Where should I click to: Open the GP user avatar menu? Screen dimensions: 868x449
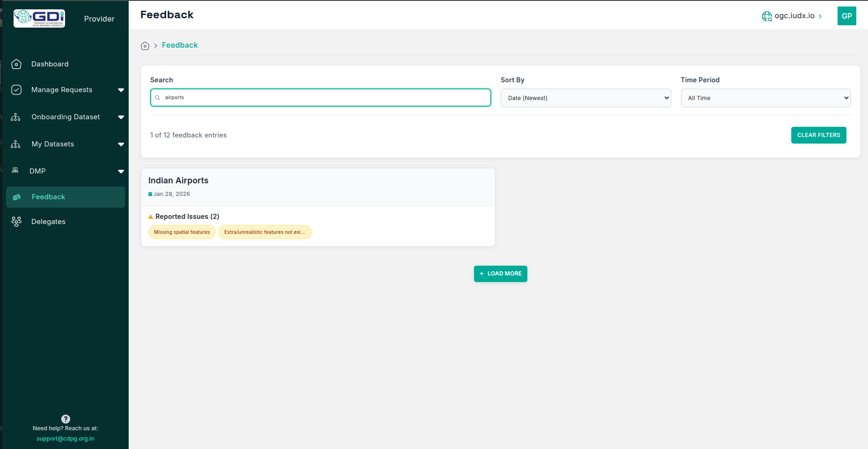pos(846,16)
